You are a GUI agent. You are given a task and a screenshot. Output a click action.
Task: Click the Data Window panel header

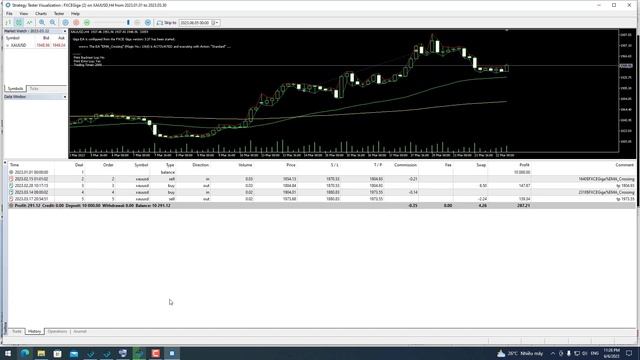click(x=35, y=97)
